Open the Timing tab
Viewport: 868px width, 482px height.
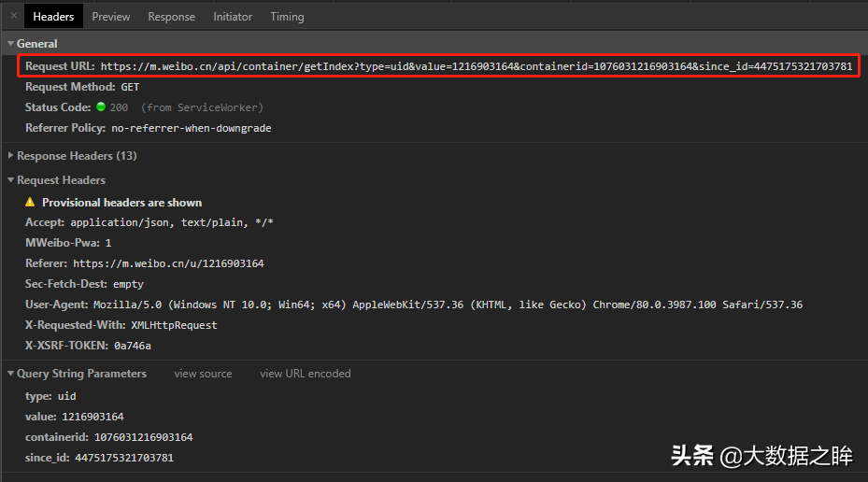(287, 17)
